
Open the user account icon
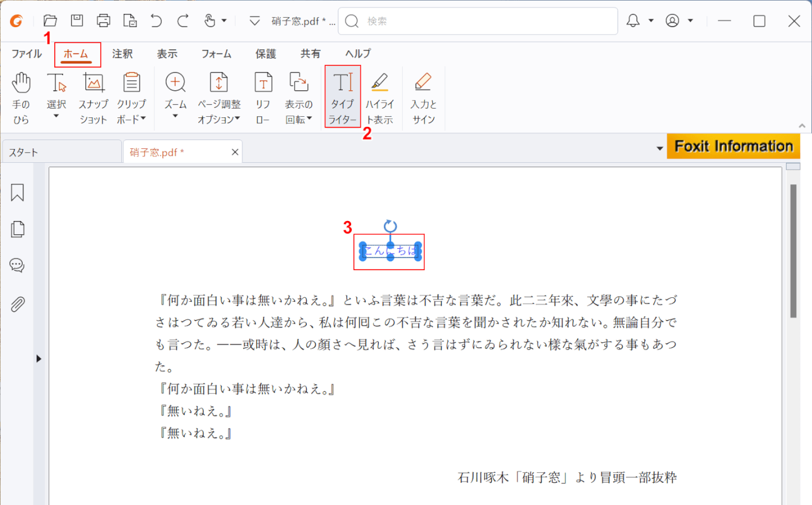point(672,21)
